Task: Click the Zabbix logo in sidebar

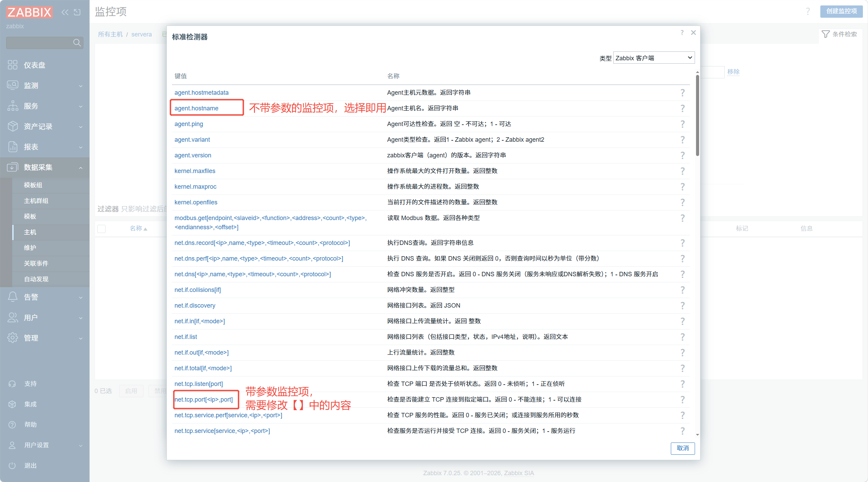Action: [29, 12]
